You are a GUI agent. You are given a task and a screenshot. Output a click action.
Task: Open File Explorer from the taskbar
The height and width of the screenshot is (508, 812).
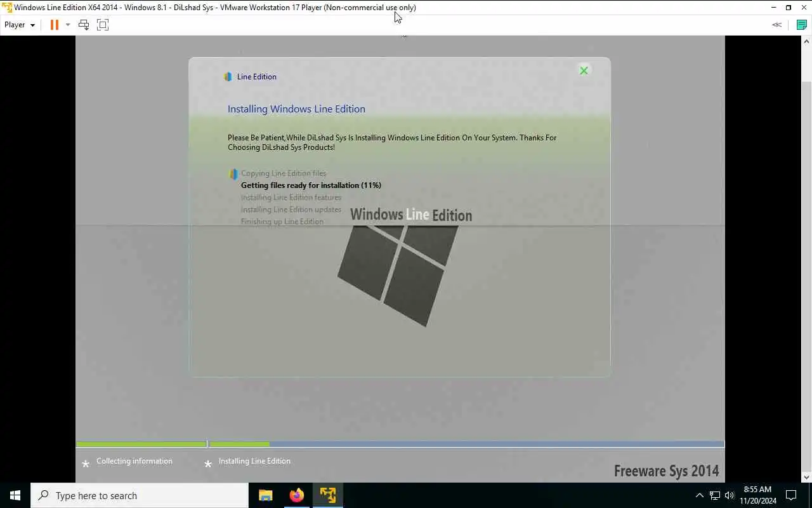tap(266, 495)
